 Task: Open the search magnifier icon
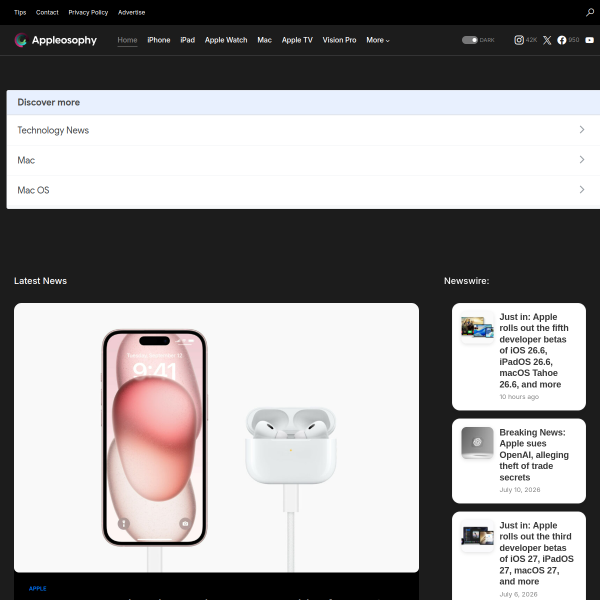pos(589,13)
